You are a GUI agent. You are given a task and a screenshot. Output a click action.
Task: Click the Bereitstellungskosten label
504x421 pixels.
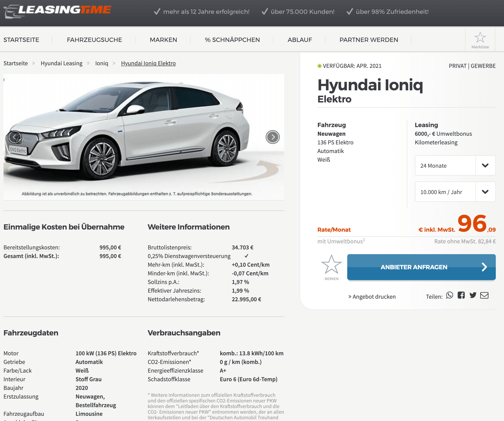tap(32, 247)
